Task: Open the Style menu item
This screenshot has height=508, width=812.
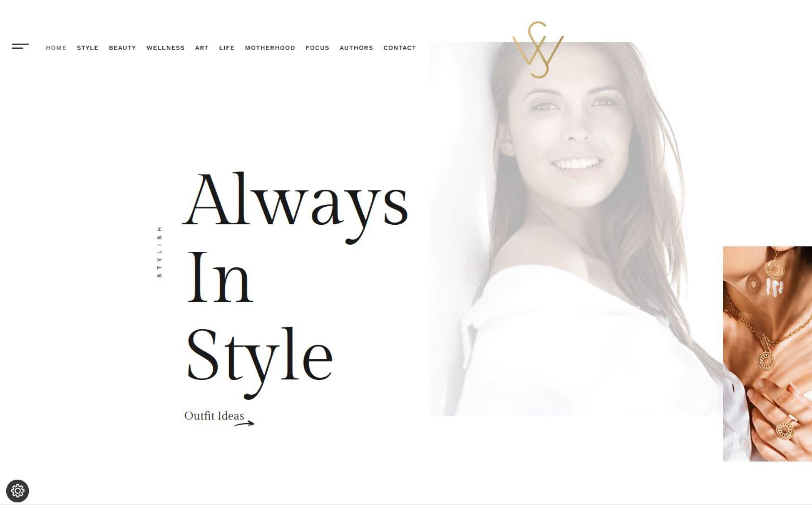Action: coord(88,48)
